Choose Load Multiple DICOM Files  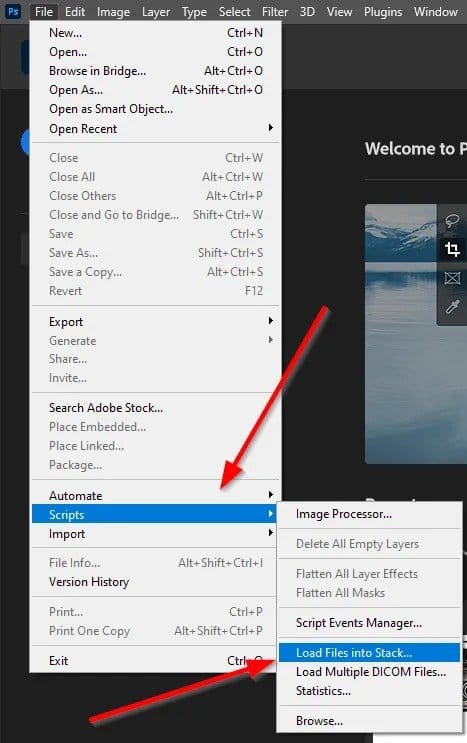tap(369, 672)
